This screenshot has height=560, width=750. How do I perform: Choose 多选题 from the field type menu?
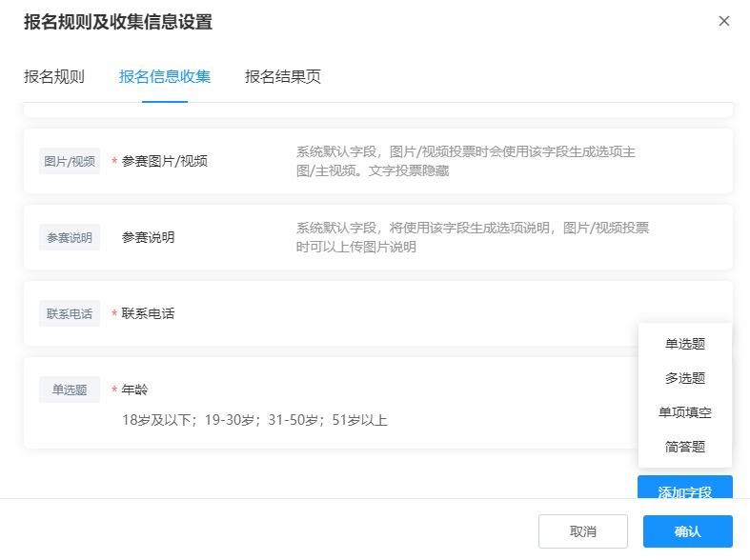tap(685, 378)
